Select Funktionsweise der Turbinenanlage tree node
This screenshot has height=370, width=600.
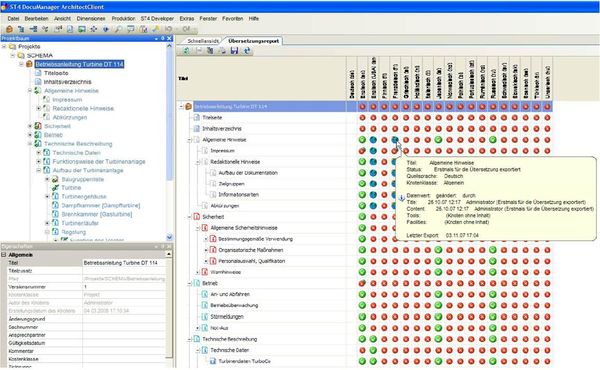pyautogui.click(x=99, y=161)
